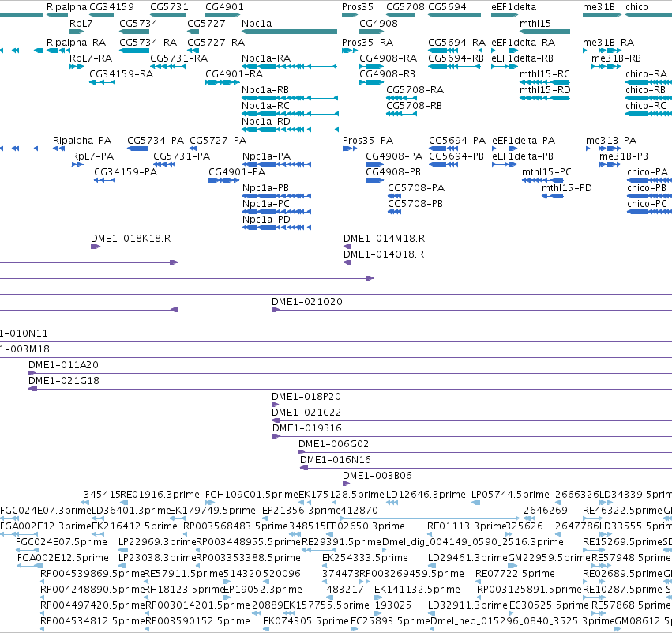This screenshot has height=633, width=672.
Task: Select the FGA002E12.5prime EST label
Action: [x=63, y=559]
